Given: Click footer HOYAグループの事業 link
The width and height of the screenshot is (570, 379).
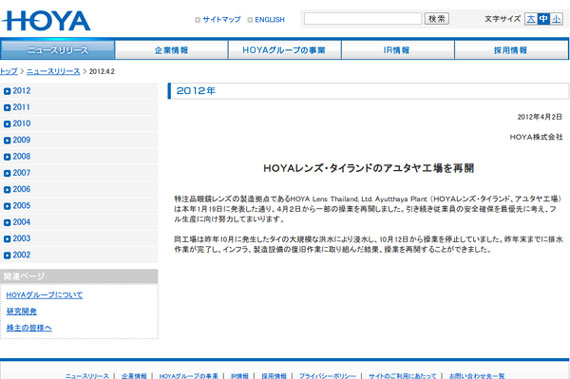Looking at the screenshot, I should click(189, 376).
